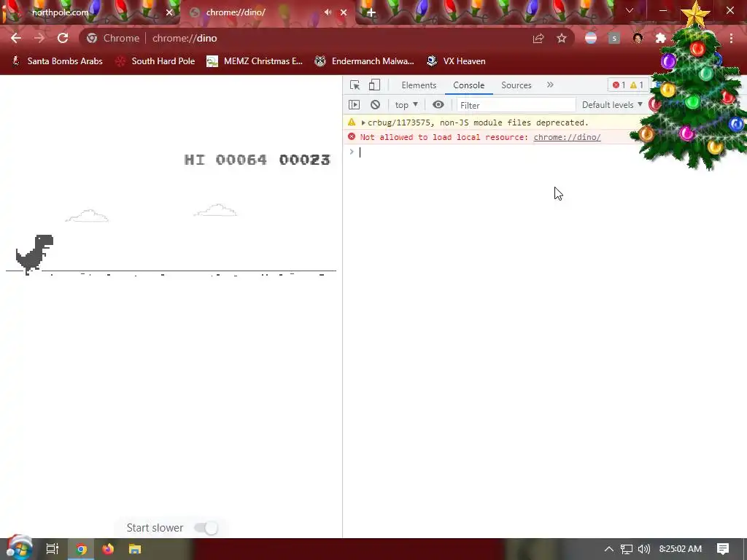
Task: Click the T-Rex dinosaur in the game
Action: tap(34, 254)
